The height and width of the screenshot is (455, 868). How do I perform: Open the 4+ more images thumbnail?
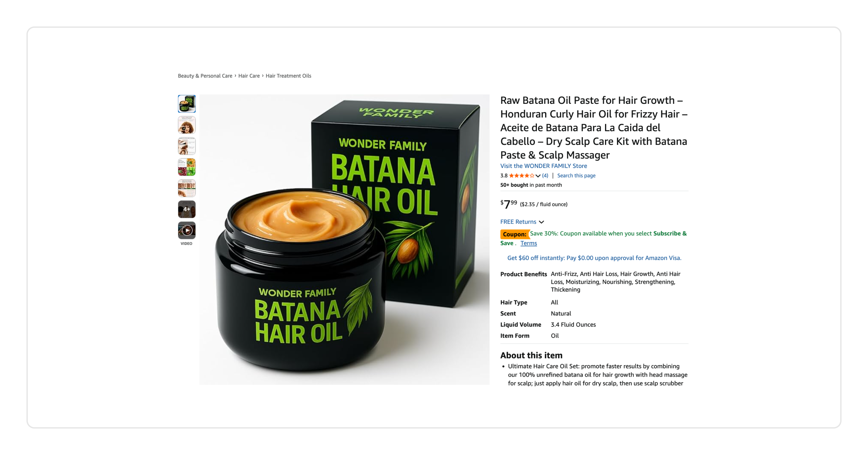(x=187, y=209)
